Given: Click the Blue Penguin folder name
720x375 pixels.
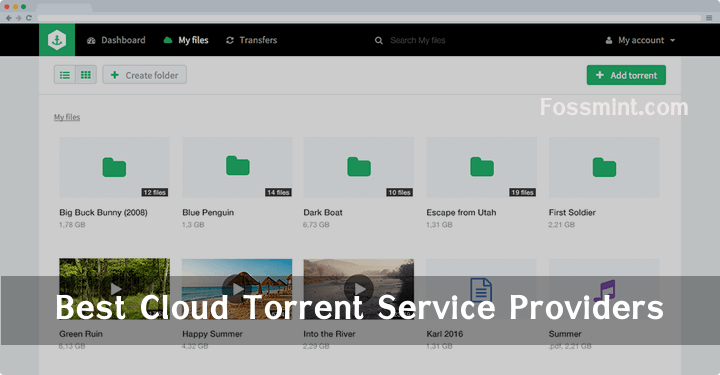Looking at the screenshot, I should click(x=208, y=213).
